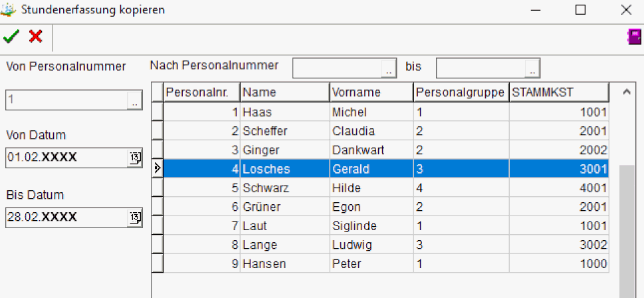Click the vertical scrollbar thumb
Screen dimensions: 644x298
pyautogui.click(x=626, y=231)
